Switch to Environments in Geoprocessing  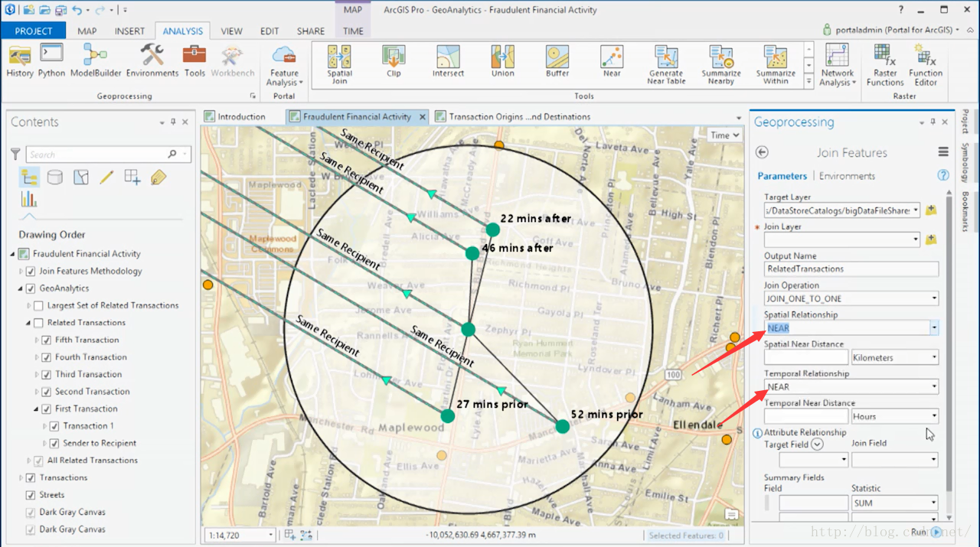click(847, 176)
